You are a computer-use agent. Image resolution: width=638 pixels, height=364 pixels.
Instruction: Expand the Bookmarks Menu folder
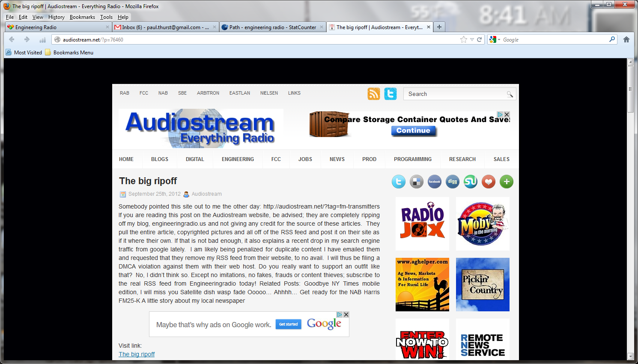click(69, 53)
